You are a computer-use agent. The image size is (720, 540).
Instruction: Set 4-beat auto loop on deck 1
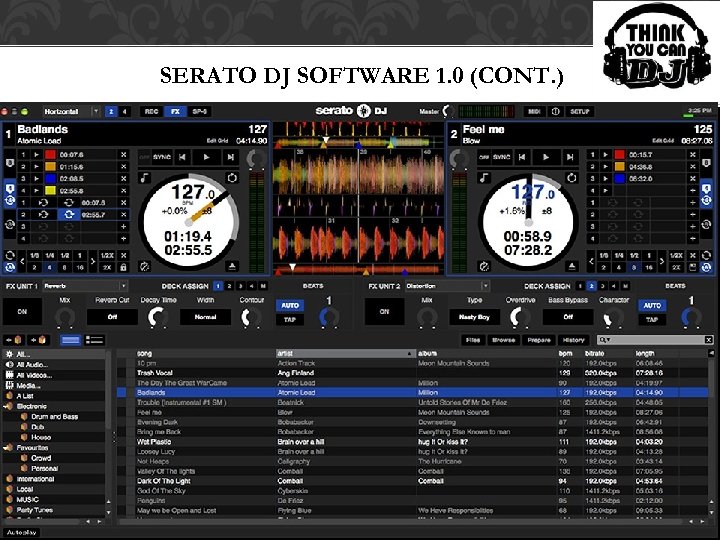point(50,267)
